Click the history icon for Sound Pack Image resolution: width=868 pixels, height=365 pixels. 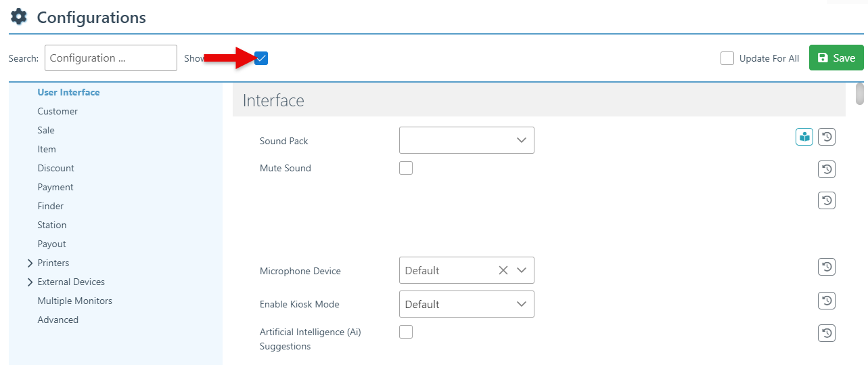826,137
